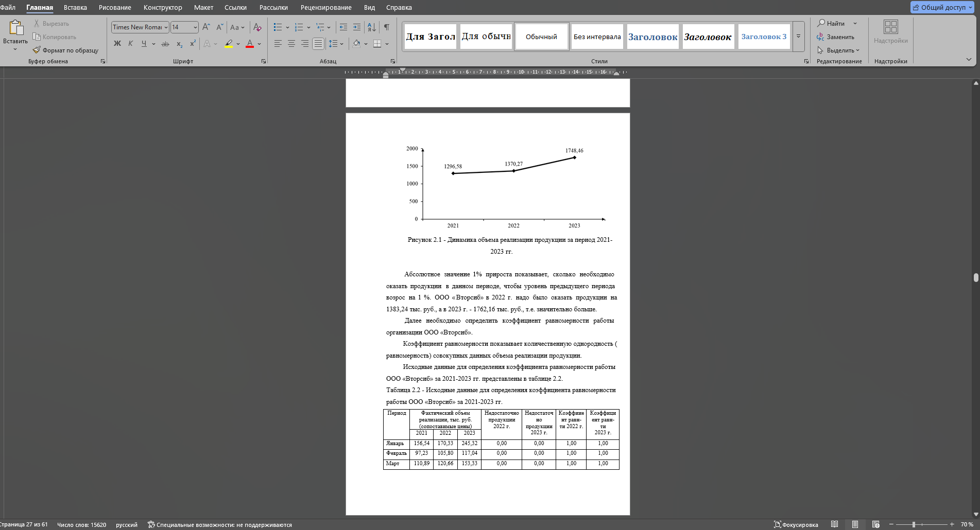
Task: Click zoom out minus button
Action: point(891,524)
